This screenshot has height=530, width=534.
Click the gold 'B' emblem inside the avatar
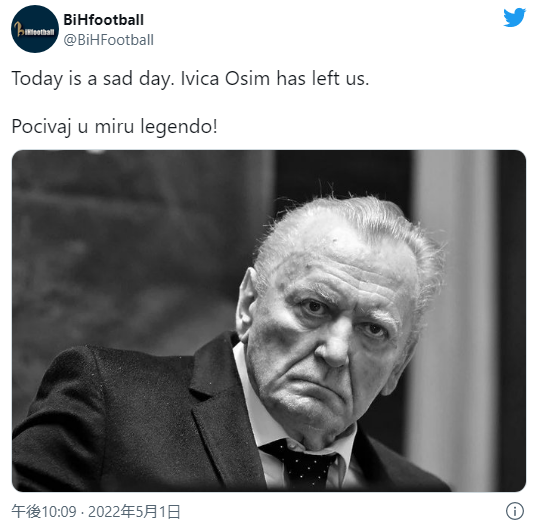click(x=19, y=29)
